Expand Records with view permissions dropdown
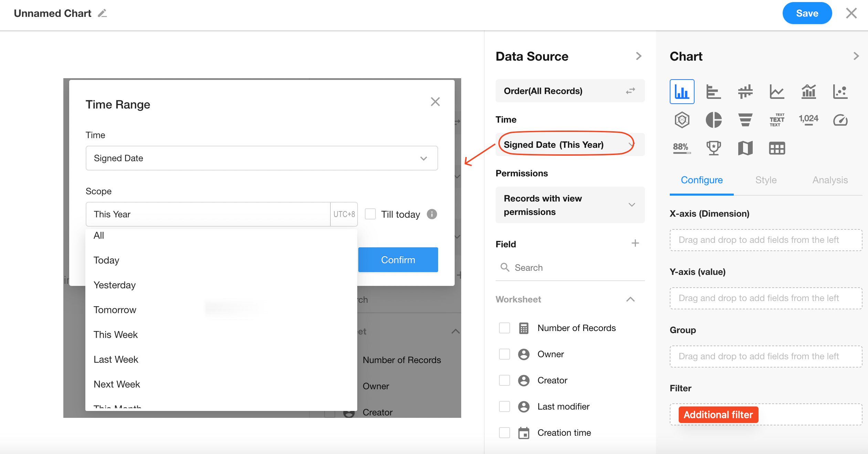Viewport: 868px width, 454px height. (570, 205)
